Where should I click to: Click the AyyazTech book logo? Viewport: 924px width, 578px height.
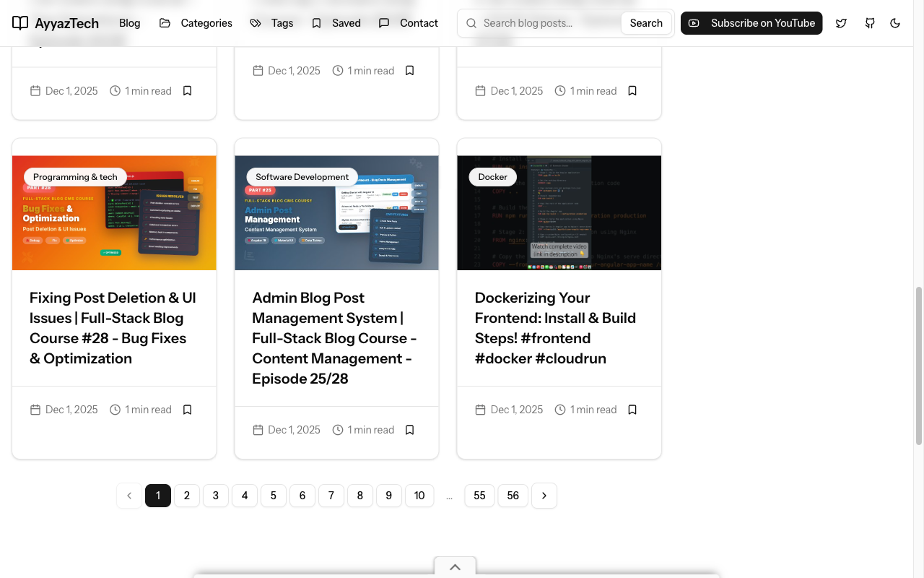20,23
